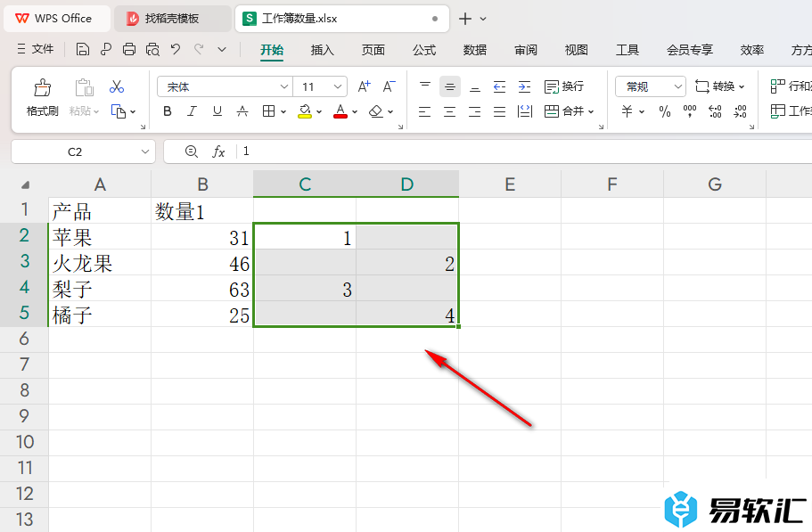Click the Eraser clear formatting icon

click(376, 111)
